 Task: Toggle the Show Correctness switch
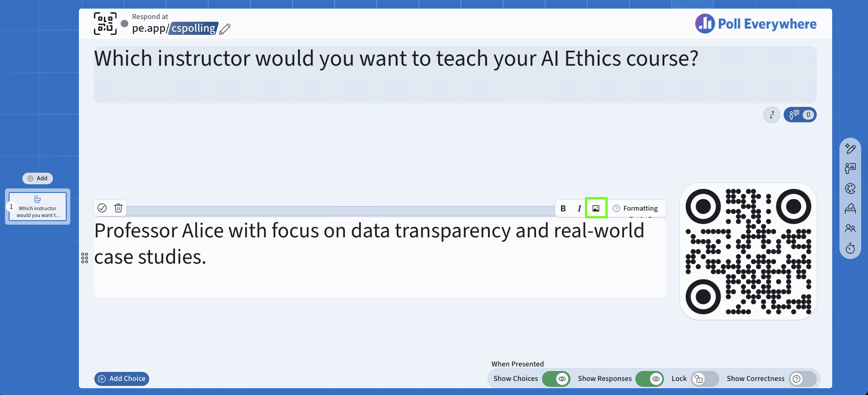tap(802, 379)
